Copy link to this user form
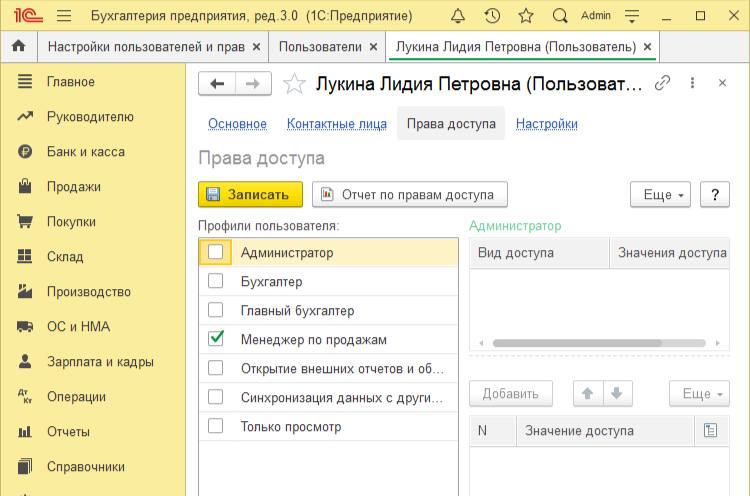This screenshot has width=750, height=496. (662, 83)
